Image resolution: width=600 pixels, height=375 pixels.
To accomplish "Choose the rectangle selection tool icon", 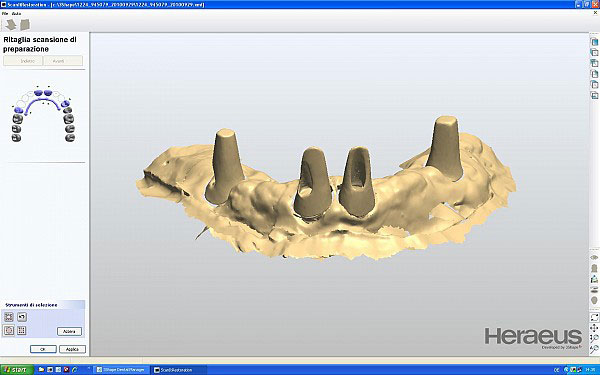I will pyautogui.click(x=9, y=317).
